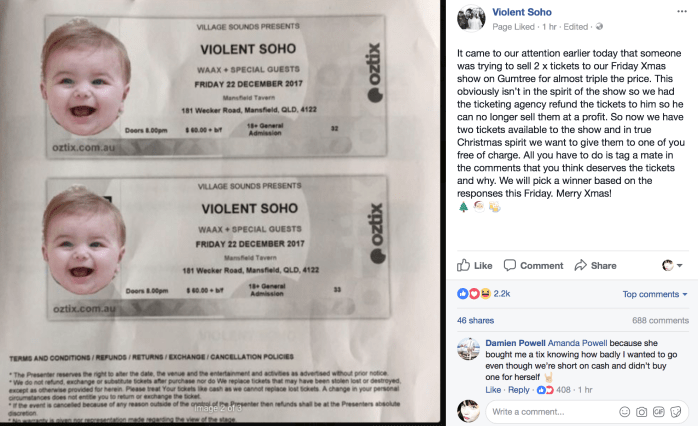Screen dimensions: 698x426
Task: Open the sticker picker in comment box
Action: (678, 411)
